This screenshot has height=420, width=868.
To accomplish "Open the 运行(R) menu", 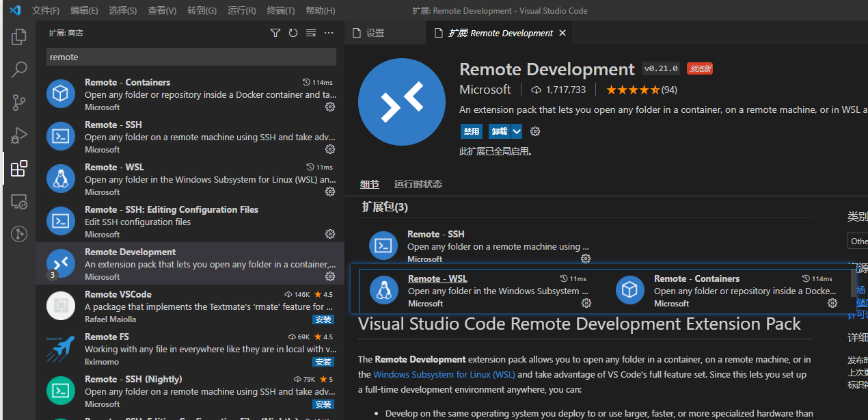I will (241, 10).
